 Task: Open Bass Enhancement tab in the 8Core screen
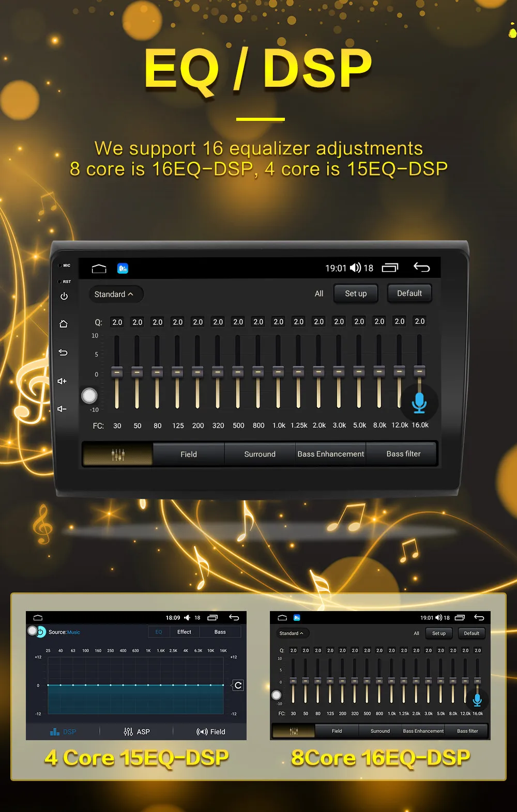[423, 731]
